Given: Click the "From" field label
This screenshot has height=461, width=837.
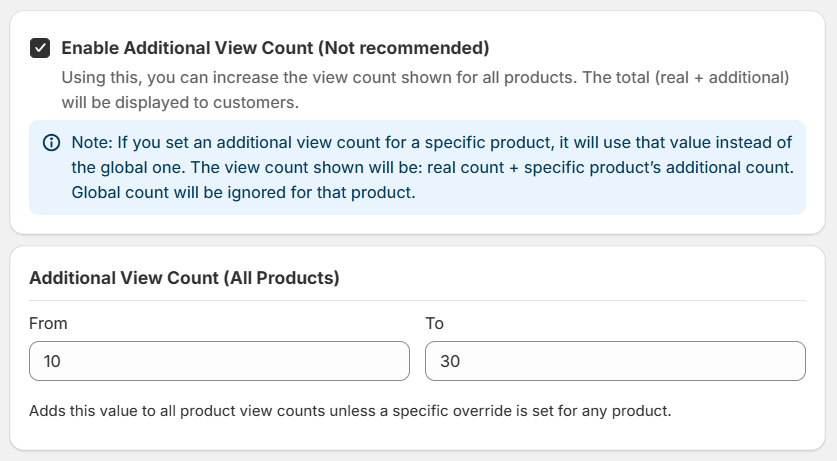Looking at the screenshot, I should (x=48, y=323).
